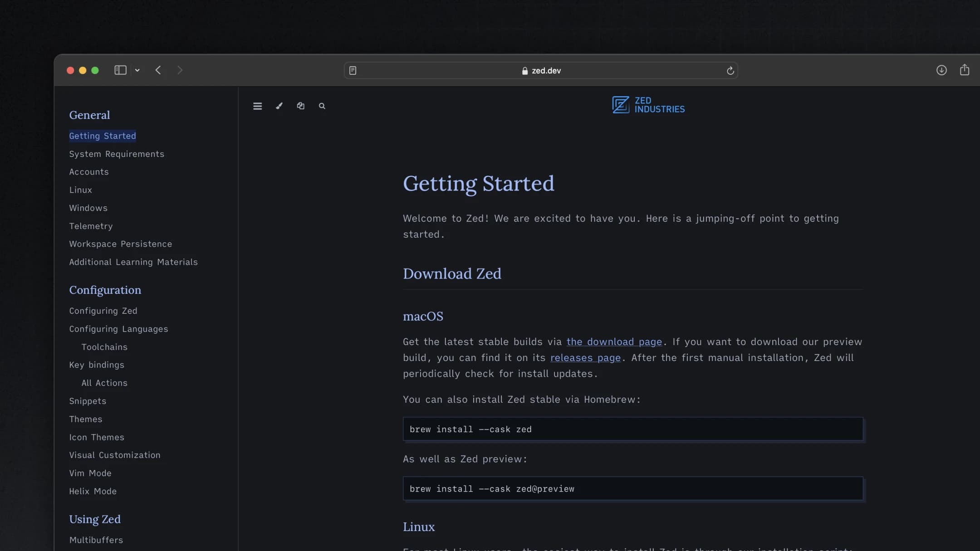Follow the download page link
This screenshot has height=551, width=980.
point(614,341)
